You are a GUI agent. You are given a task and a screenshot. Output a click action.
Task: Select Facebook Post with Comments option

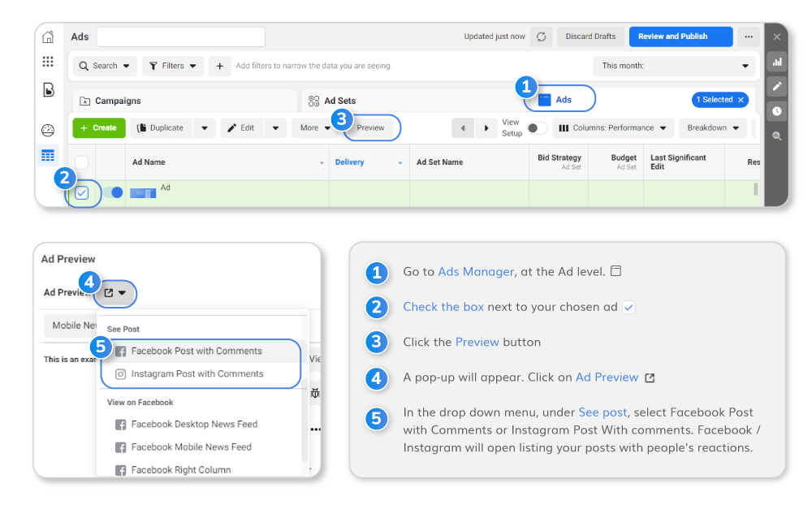pos(197,352)
